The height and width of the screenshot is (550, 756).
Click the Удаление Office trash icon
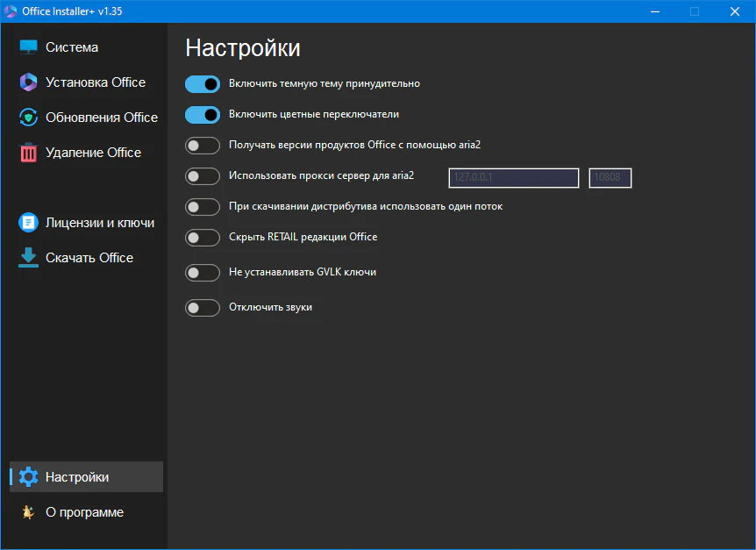pos(28,153)
